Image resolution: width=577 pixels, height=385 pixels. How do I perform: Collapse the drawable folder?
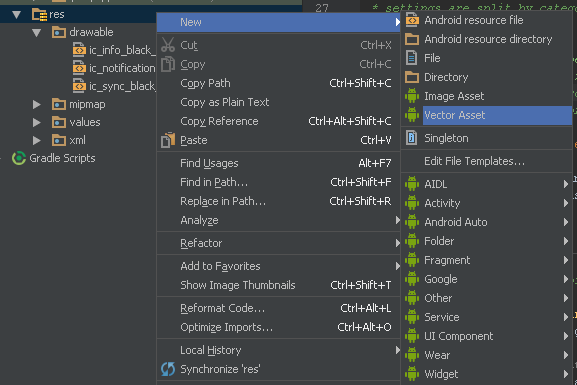36,33
